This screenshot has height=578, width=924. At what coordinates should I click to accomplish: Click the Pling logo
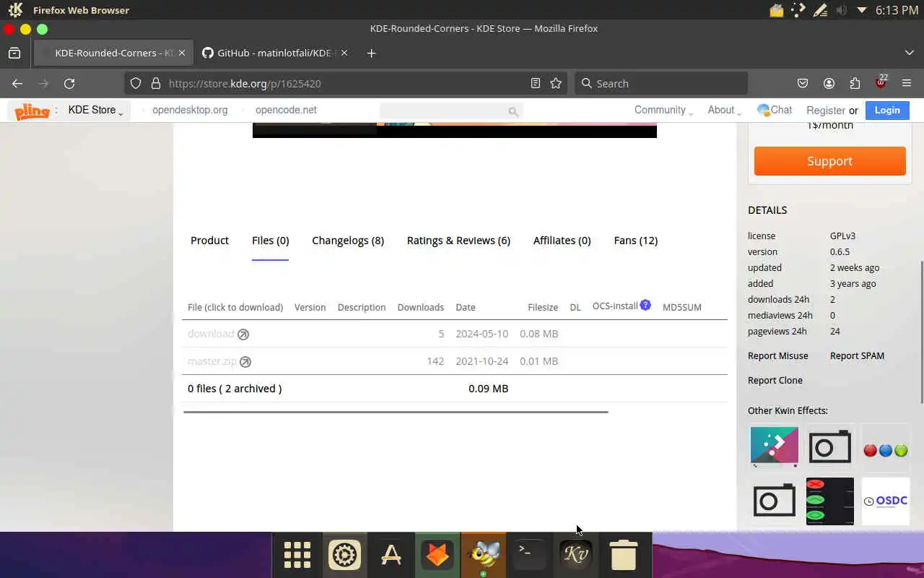click(32, 111)
